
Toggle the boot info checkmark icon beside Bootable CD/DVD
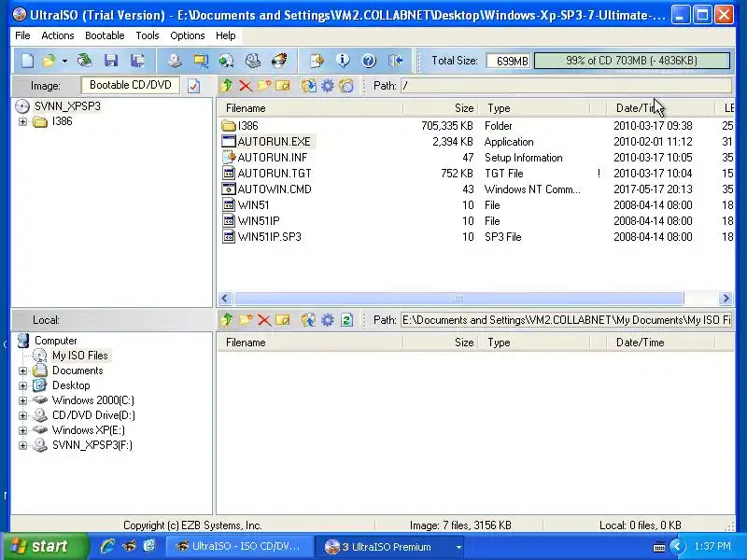pyautogui.click(x=194, y=86)
